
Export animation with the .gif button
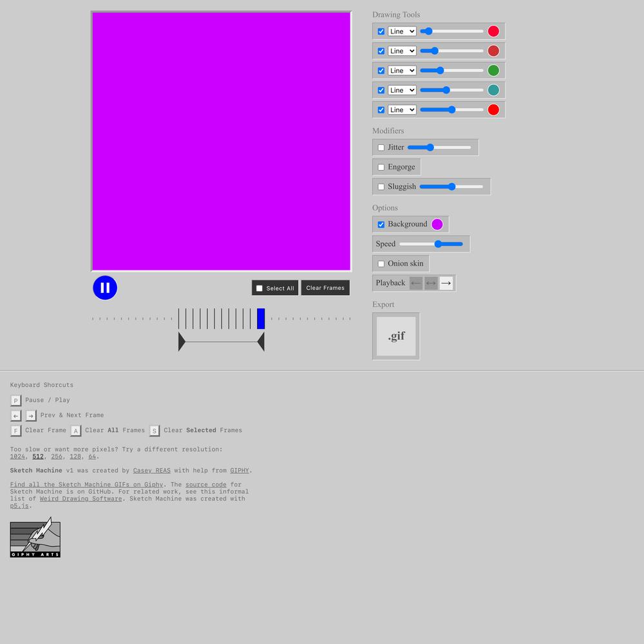[x=396, y=336]
